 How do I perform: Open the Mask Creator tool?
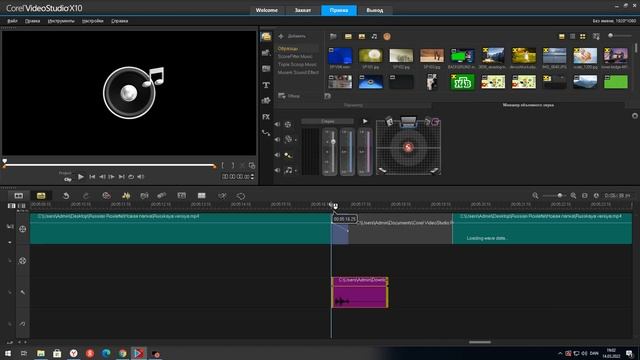[241, 196]
